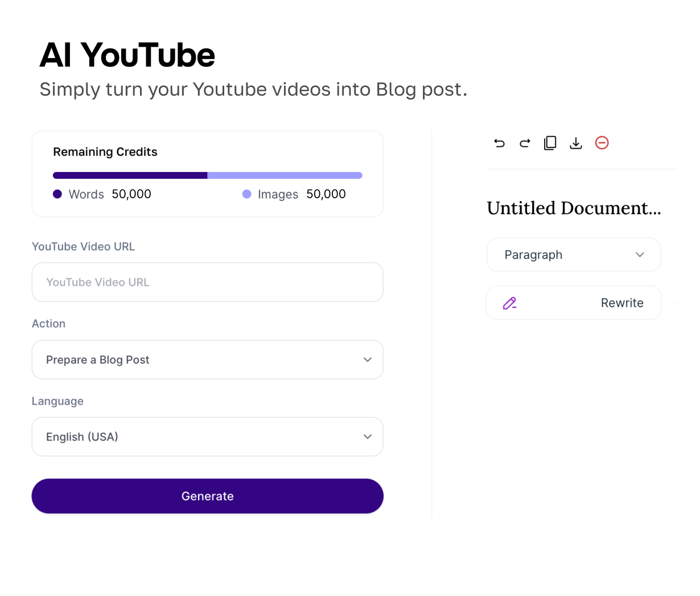Expand the Paragraph style dropdown
The image size is (700, 596).
coord(574,254)
